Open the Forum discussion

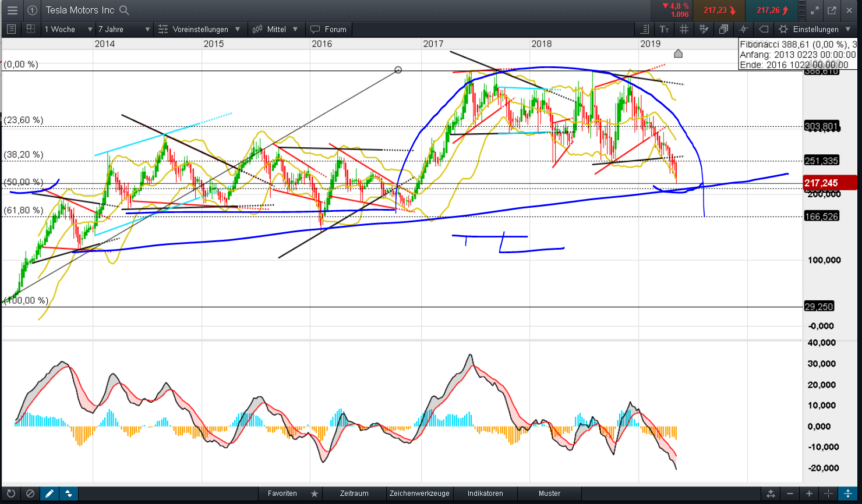tap(328, 29)
